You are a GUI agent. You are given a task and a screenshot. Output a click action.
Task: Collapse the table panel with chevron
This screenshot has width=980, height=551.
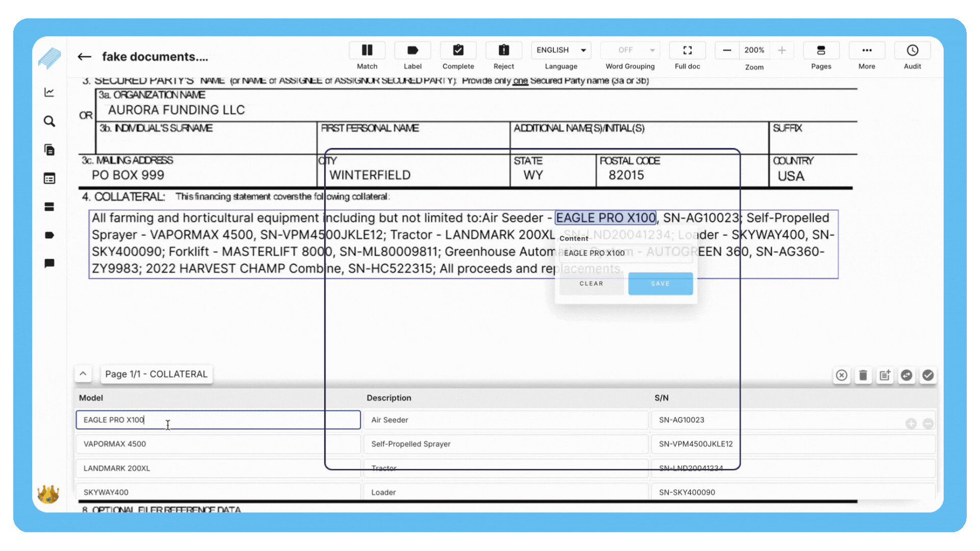(83, 374)
